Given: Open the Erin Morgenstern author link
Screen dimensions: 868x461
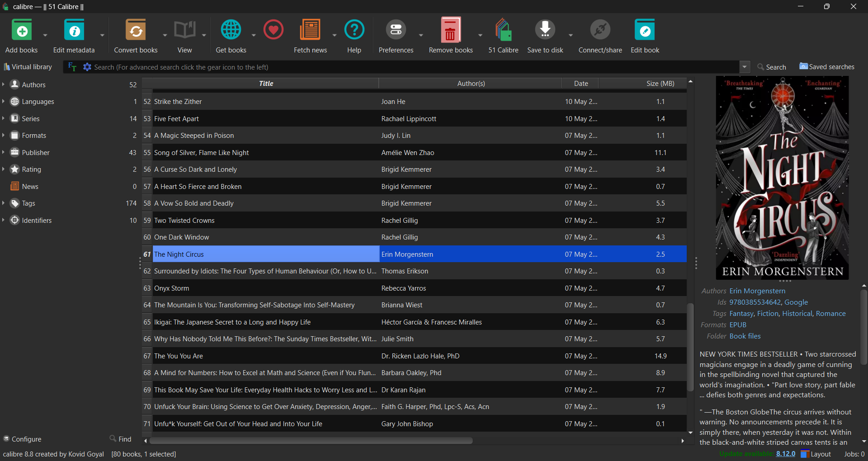Looking at the screenshot, I should point(757,291).
